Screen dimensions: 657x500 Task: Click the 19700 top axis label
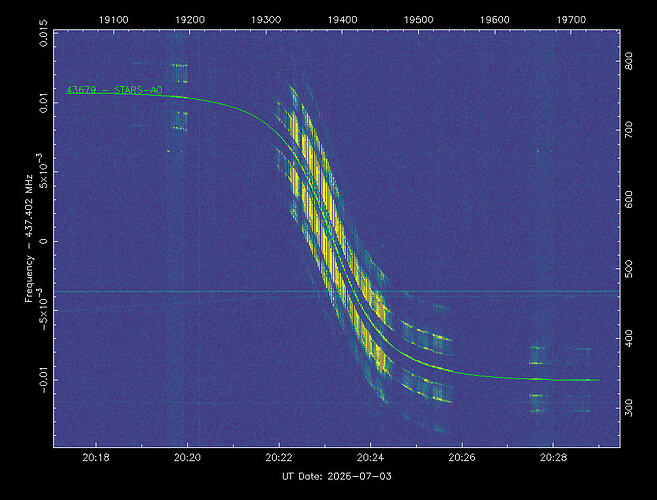pos(571,20)
